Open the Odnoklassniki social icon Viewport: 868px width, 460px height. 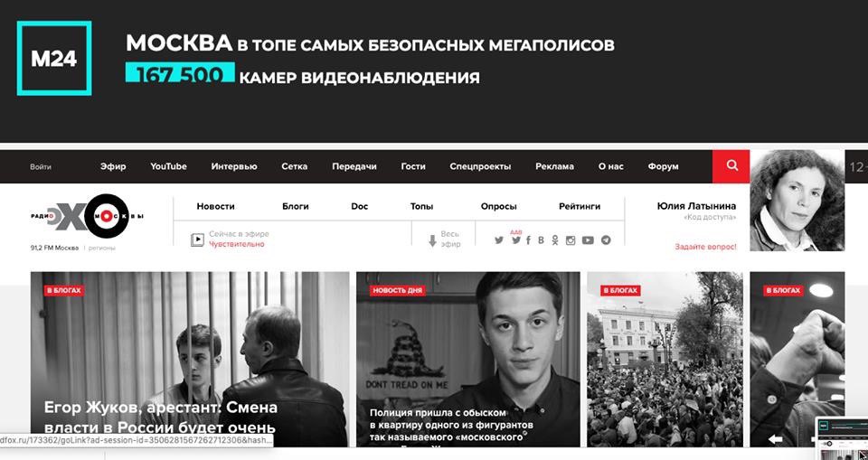(554, 240)
